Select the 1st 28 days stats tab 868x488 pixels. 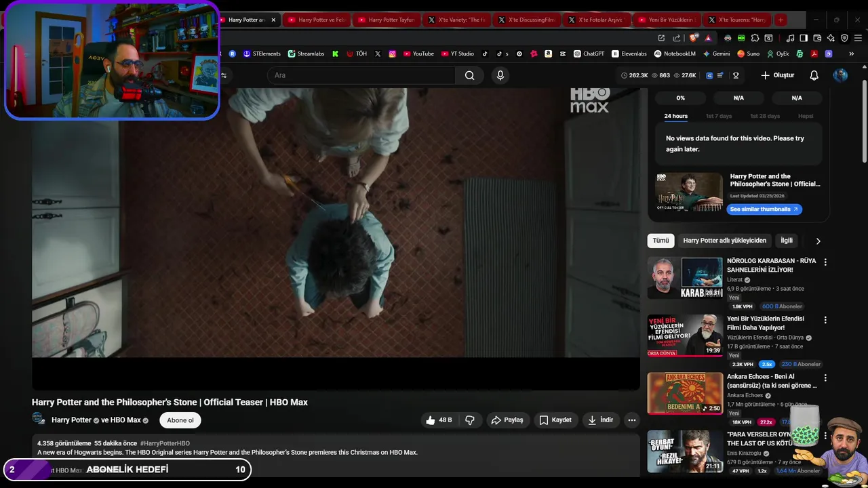pyautogui.click(x=765, y=116)
